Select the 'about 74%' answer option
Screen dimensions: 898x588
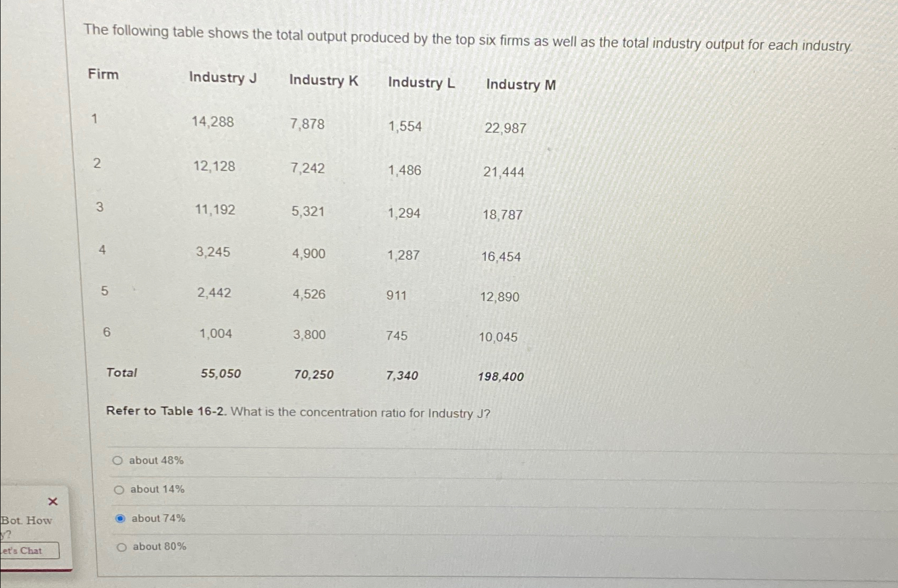(121, 518)
